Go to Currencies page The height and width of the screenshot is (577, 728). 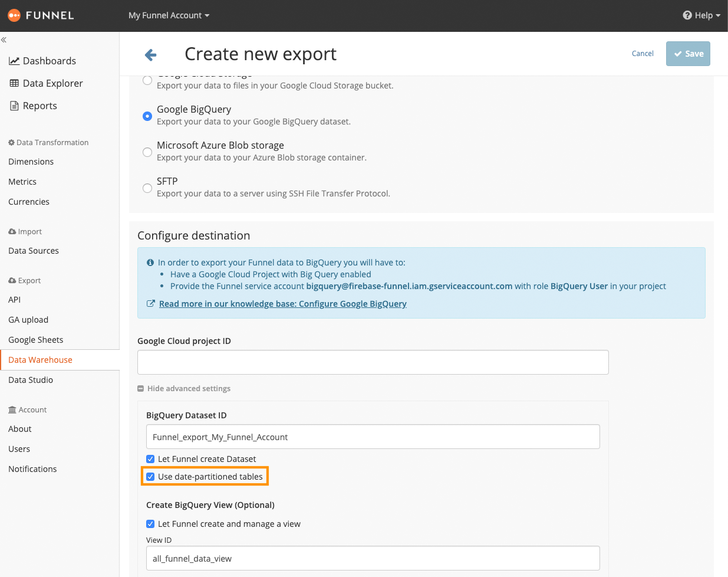(x=29, y=202)
